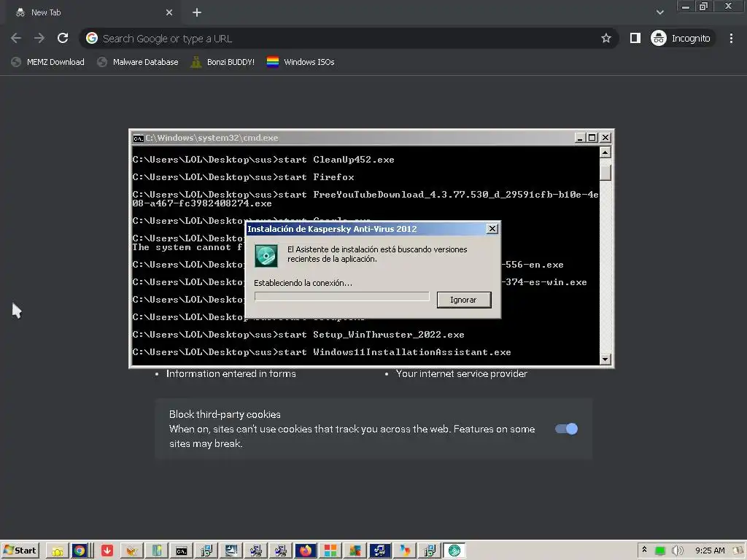Minimize the cmd.exe window

pyautogui.click(x=580, y=138)
